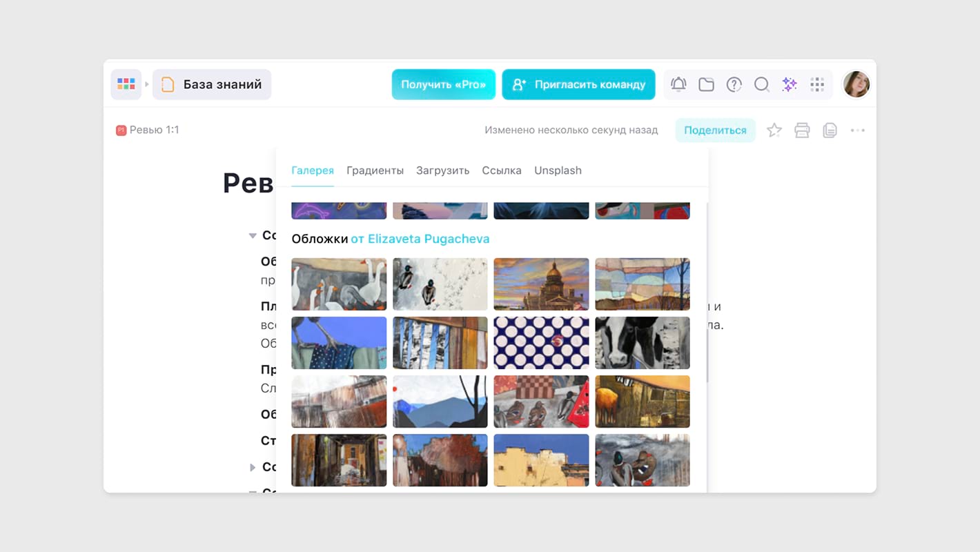Click the printer icon
This screenshot has height=552, width=980.
(x=802, y=130)
